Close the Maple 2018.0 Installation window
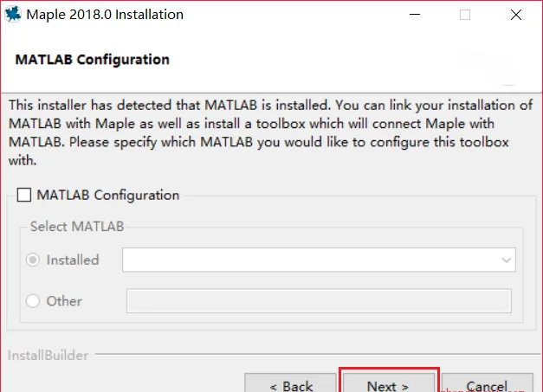 pyautogui.click(x=516, y=15)
